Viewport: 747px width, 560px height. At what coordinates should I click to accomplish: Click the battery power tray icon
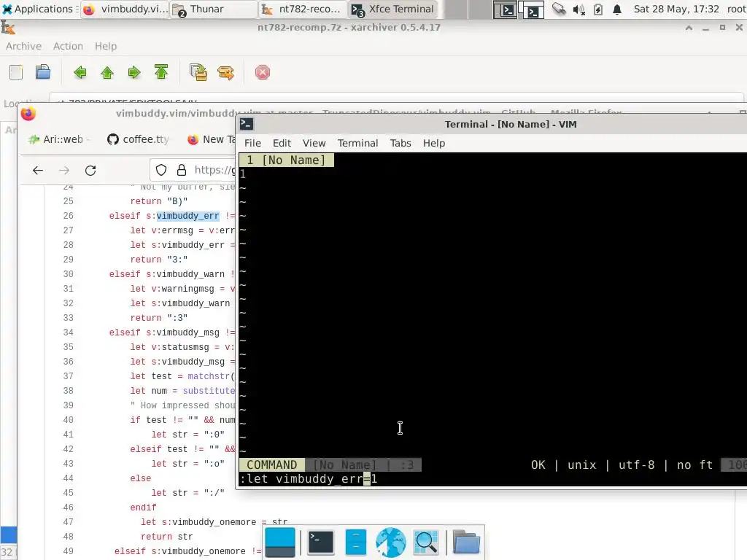point(598,9)
